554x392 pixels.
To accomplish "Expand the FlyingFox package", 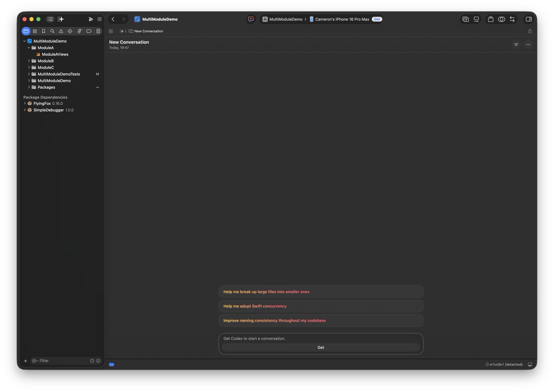I will pos(24,103).
